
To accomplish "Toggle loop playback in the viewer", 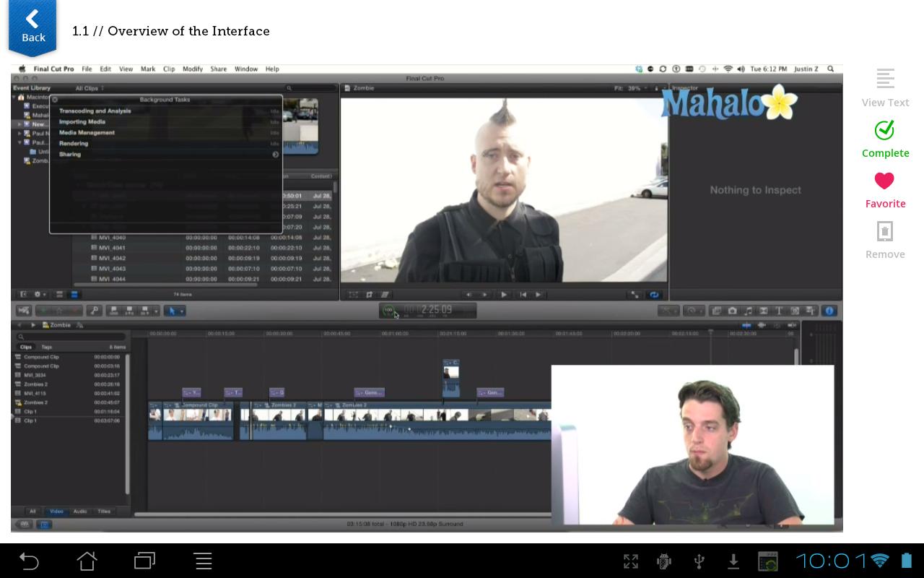I will click(654, 295).
